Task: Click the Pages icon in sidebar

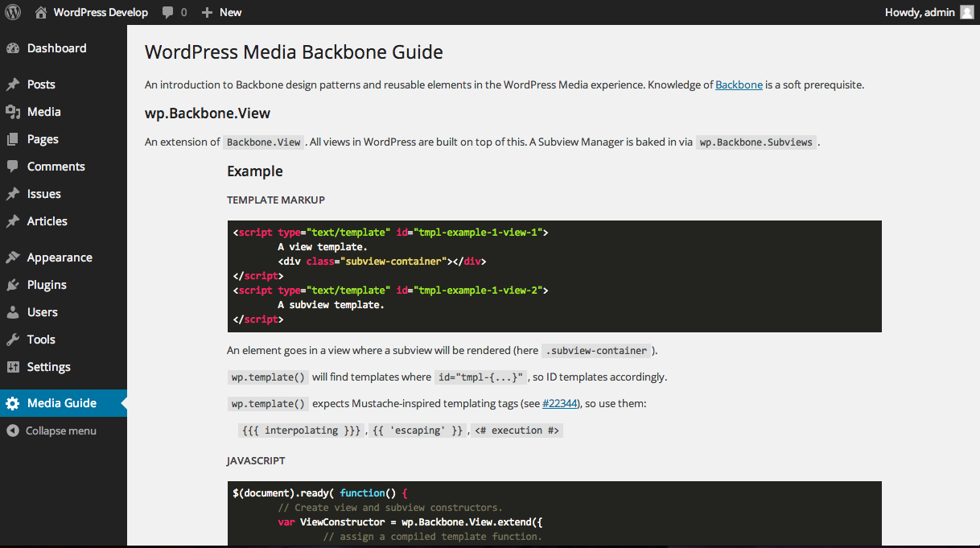Action: tap(13, 139)
